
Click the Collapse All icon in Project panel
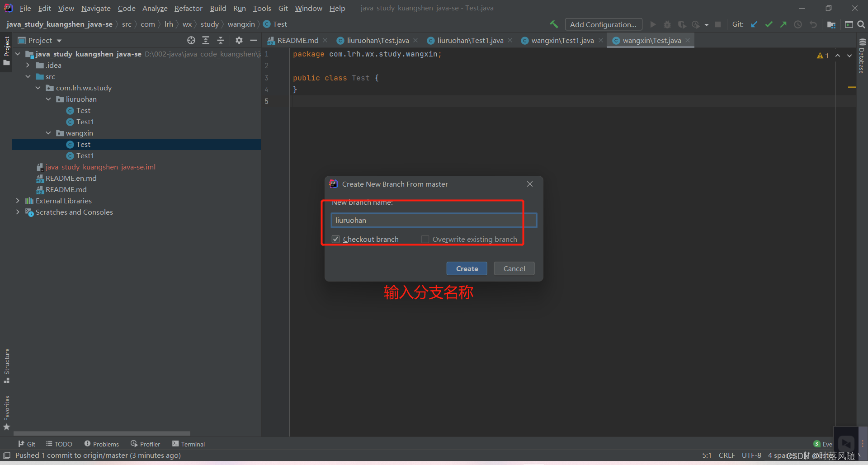point(221,40)
